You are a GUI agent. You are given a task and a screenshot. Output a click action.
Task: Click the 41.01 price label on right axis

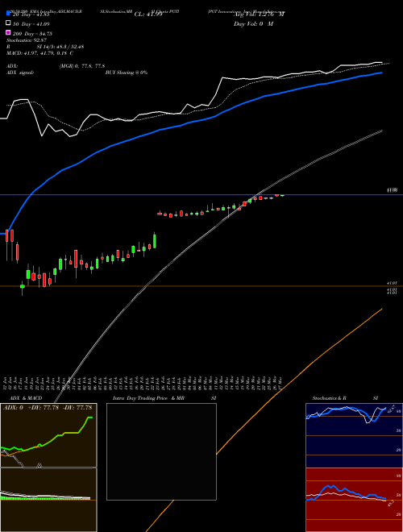pos(392,283)
